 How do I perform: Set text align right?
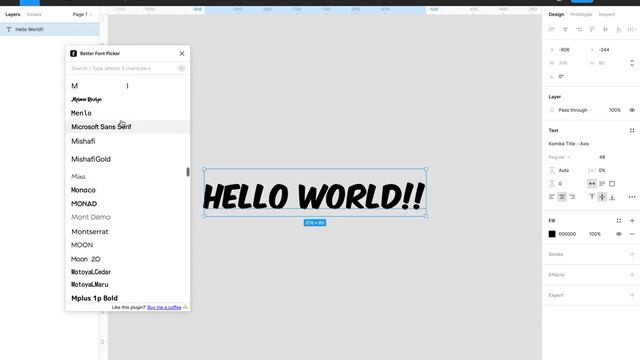pos(572,197)
